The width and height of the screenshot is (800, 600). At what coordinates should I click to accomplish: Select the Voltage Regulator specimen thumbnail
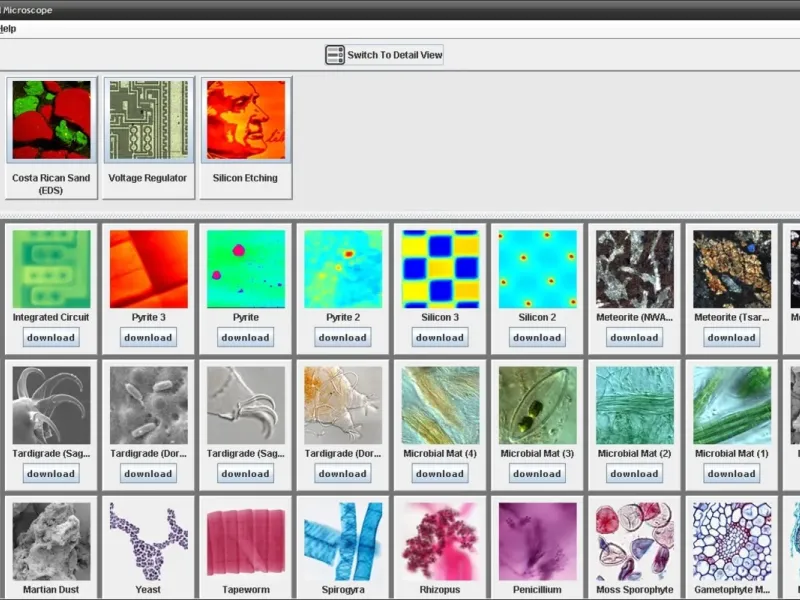(148, 120)
